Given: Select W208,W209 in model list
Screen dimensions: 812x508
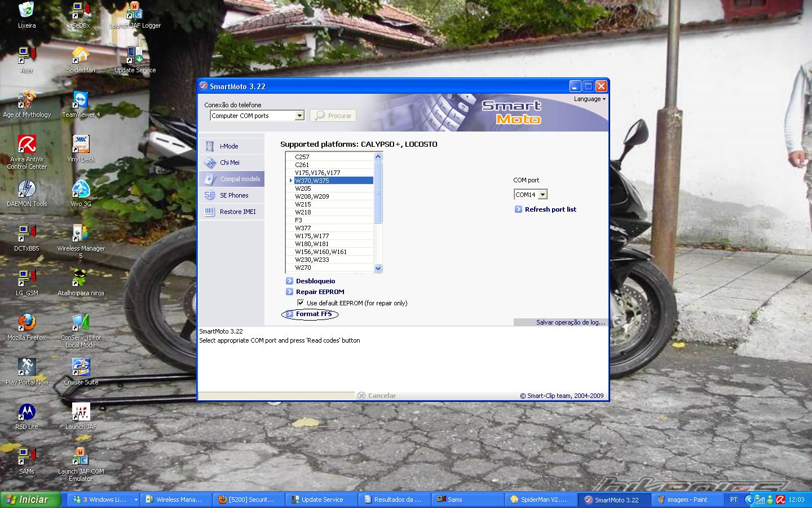Looking at the screenshot, I should (312, 196).
